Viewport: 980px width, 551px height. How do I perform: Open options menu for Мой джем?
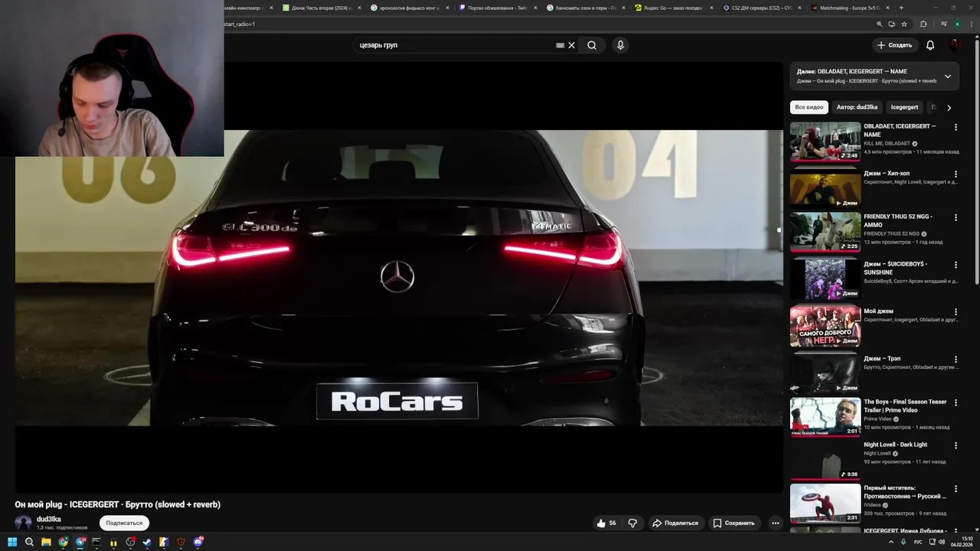click(955, 312)
